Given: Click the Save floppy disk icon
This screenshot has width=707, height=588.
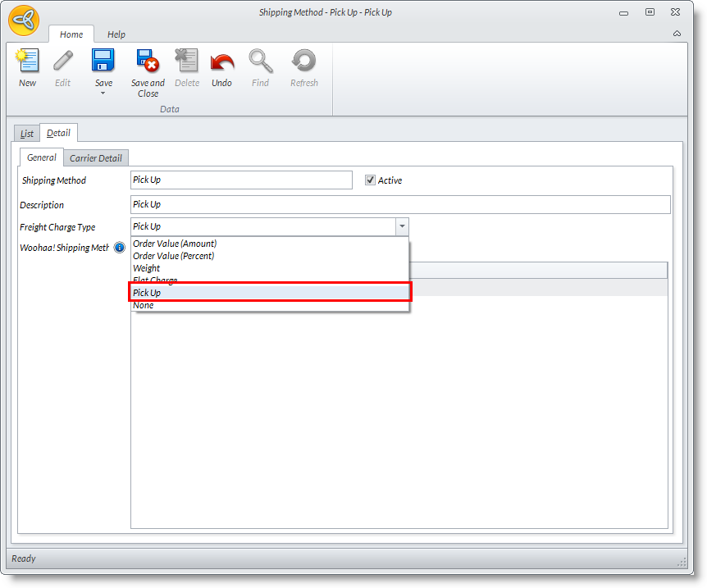Looking at the screenshot, I should (x=103, y=62).
